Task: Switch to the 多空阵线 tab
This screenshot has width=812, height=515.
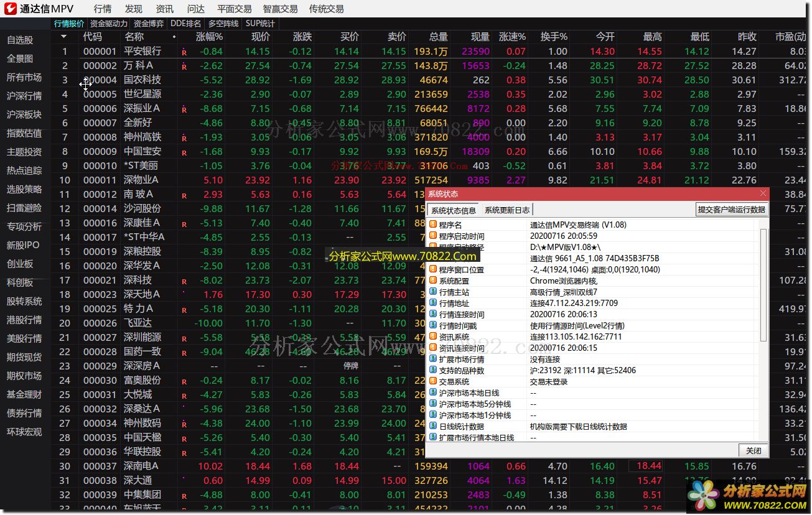Action: coord(223,24)
